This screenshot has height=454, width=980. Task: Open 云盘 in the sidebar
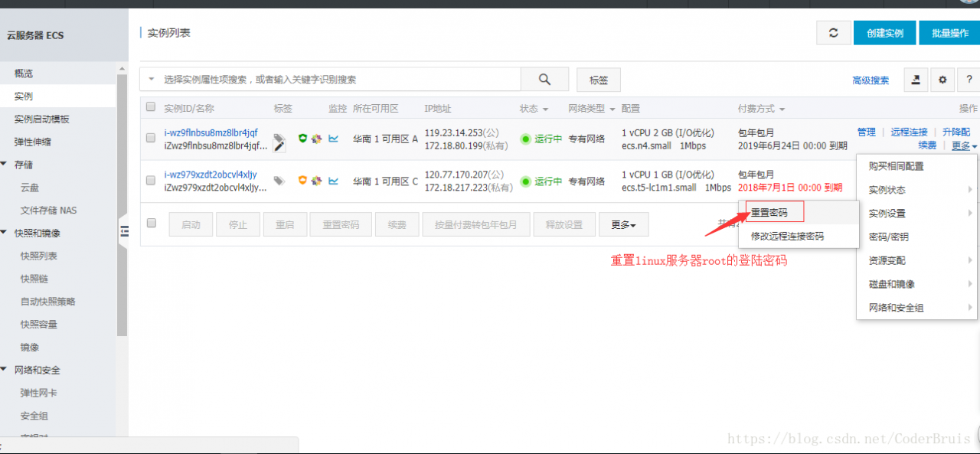pyautogui.click(x=30, y=188)
